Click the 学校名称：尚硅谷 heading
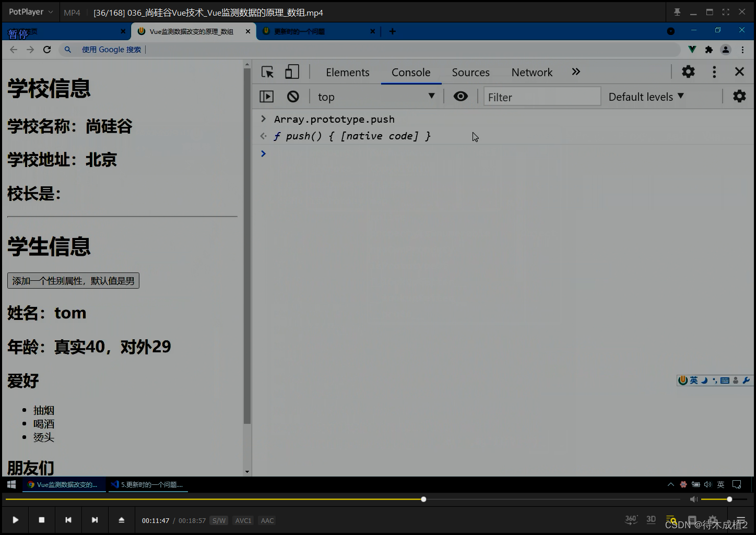This screenshot has width=756, height=535. [70, 126]
